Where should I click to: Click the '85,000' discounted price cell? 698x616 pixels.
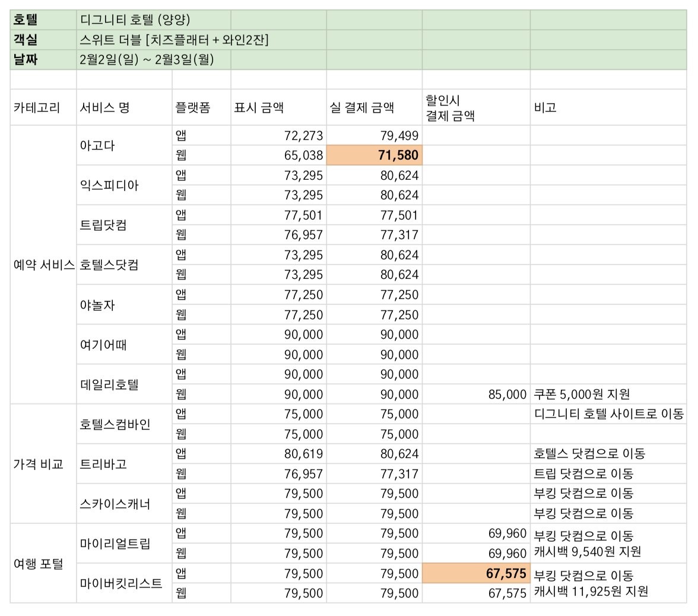coord(476,394)
